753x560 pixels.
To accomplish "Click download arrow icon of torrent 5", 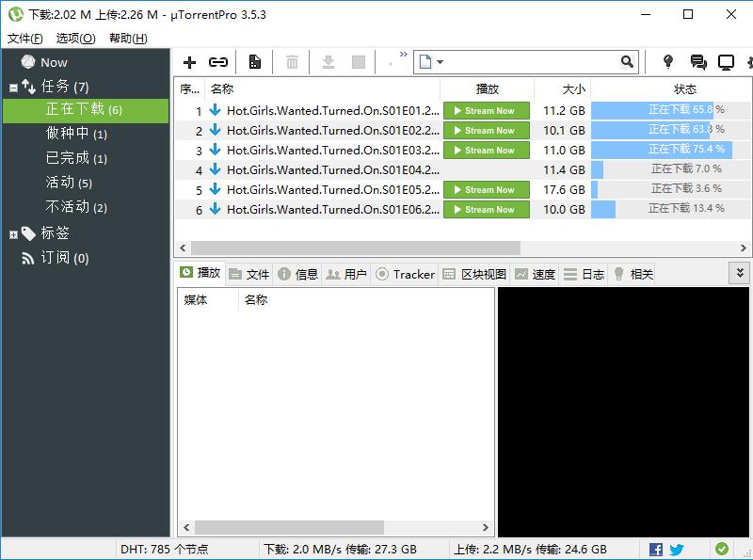I will pos(215,189).
